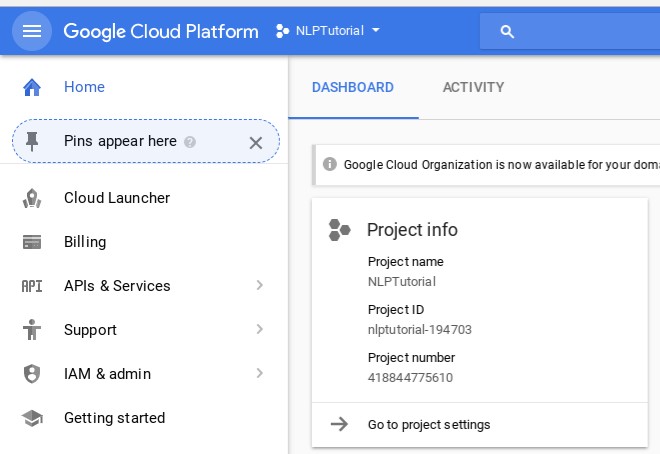This screenshot has height=454, width=660.
Task: Click the API icon in sidebar
Action: point(32,286)
